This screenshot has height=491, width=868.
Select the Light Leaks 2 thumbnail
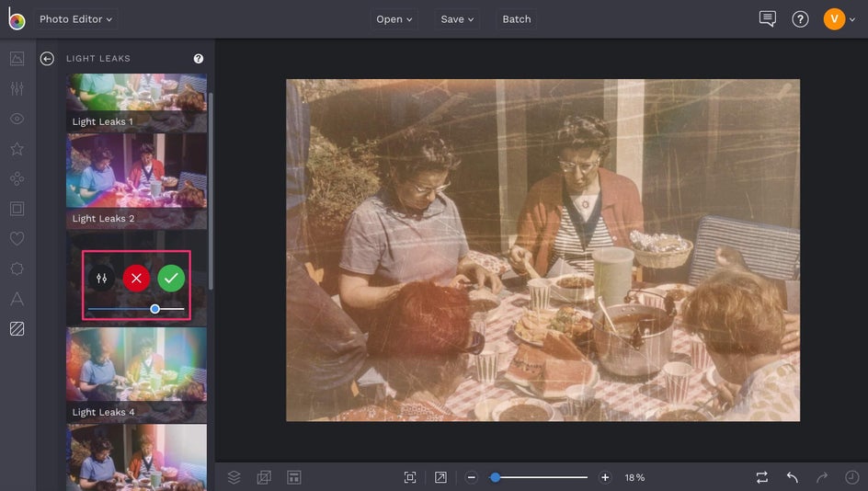click(137, 181)
